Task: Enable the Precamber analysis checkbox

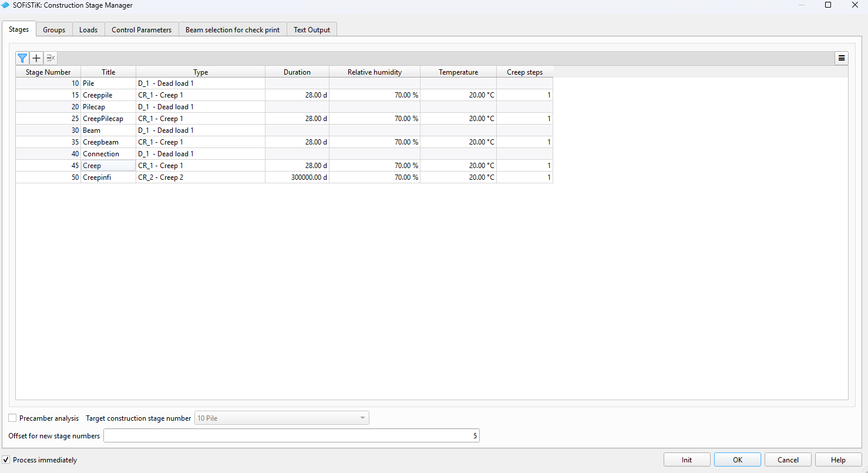Action: [12, 418]
